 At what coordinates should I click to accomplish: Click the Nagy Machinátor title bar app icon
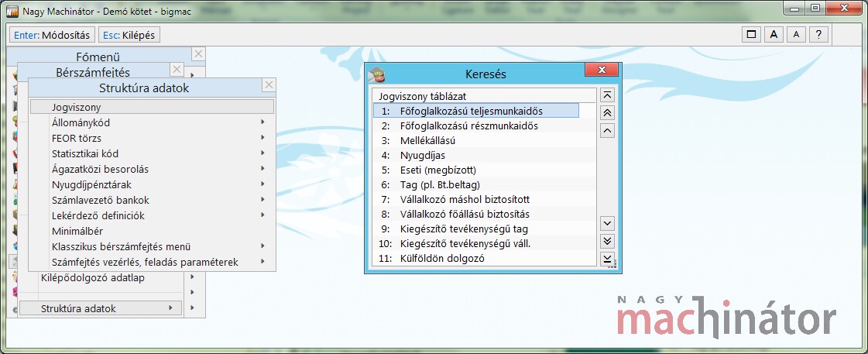point(12,11)
